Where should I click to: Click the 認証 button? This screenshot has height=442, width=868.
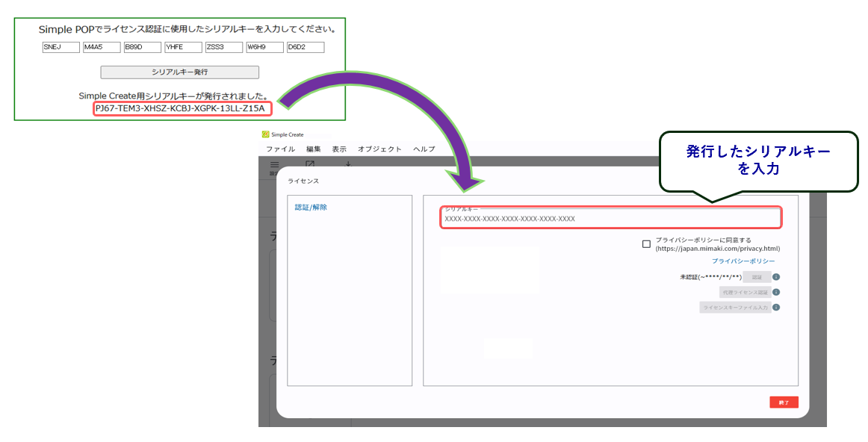(757, 277)
